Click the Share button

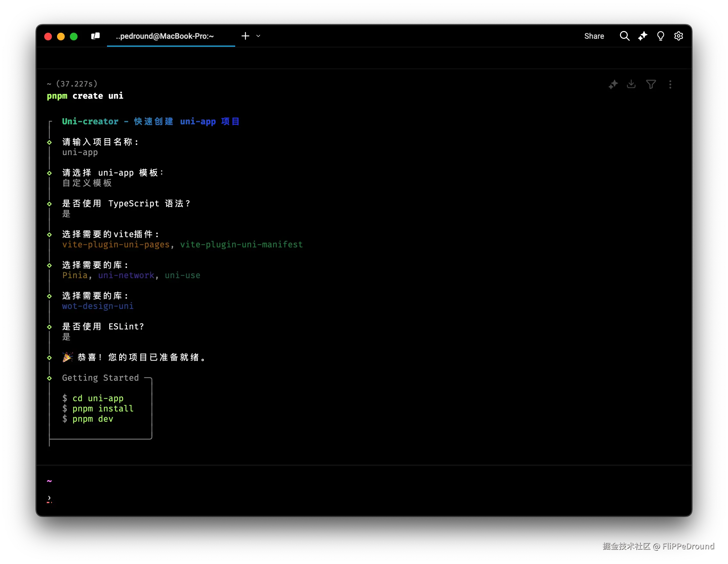pyautogui.click(x=594, y=36)
